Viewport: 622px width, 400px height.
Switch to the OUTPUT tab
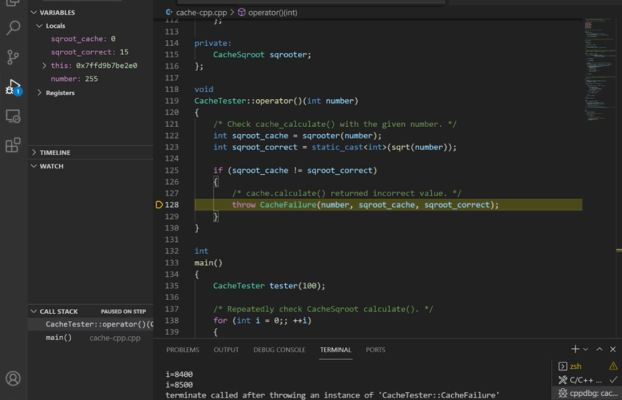pyautogui.click(x=226, y=350)
